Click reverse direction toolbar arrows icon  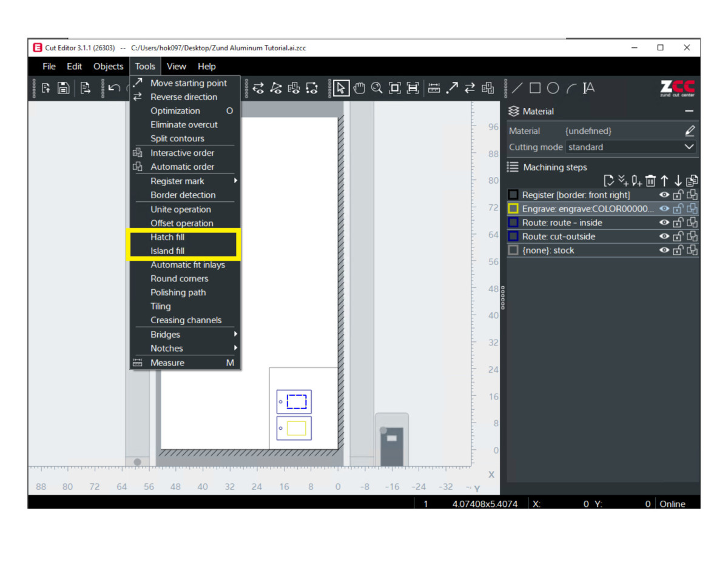click(470, 89)
